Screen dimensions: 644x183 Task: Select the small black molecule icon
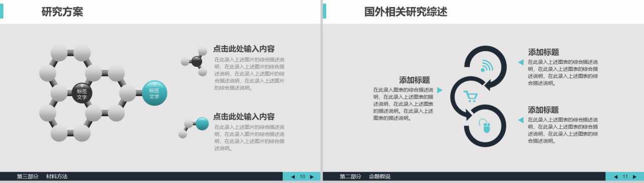[x=195, y=61]
